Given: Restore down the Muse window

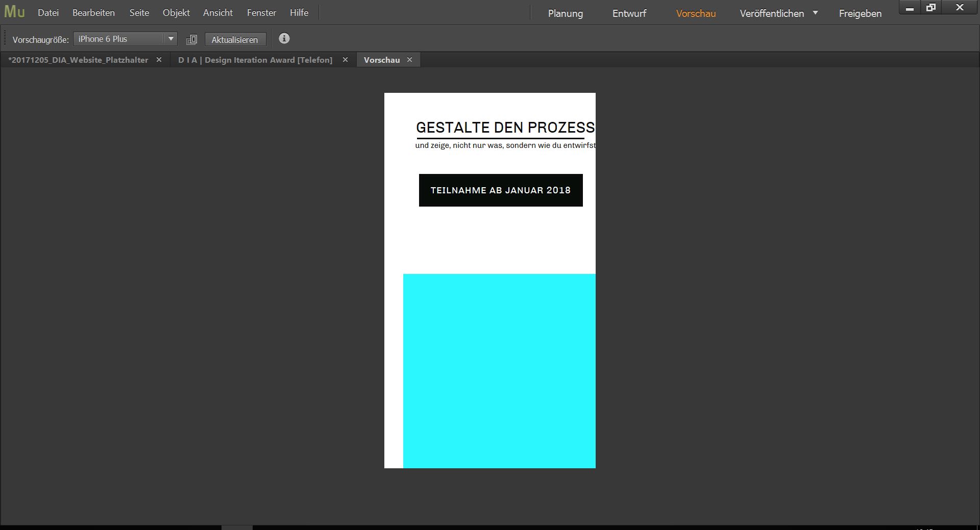Looking at the screenshot, I should click(931, 8).
